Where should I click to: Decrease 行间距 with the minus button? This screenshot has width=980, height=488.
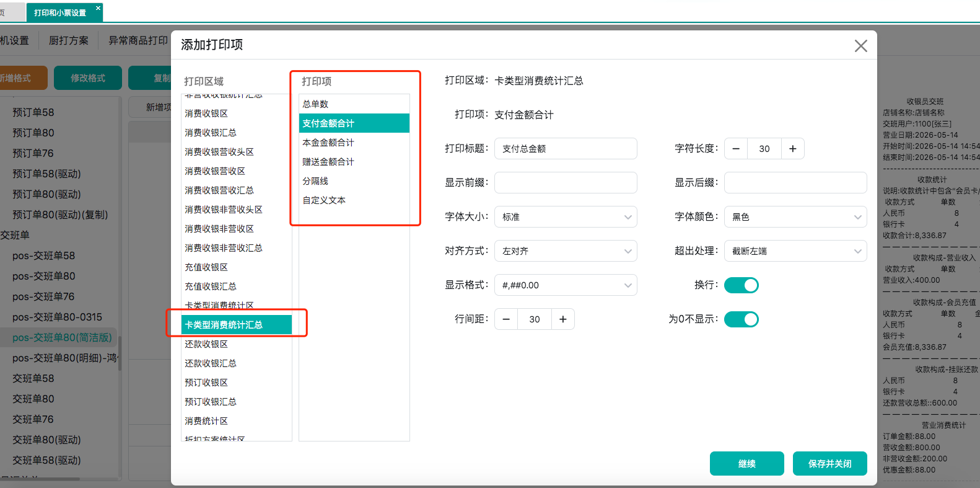click(506, 319)
